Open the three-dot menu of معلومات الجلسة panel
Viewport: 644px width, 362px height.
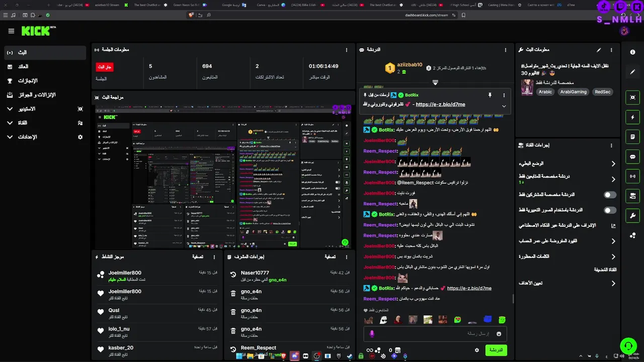(347, 50)
